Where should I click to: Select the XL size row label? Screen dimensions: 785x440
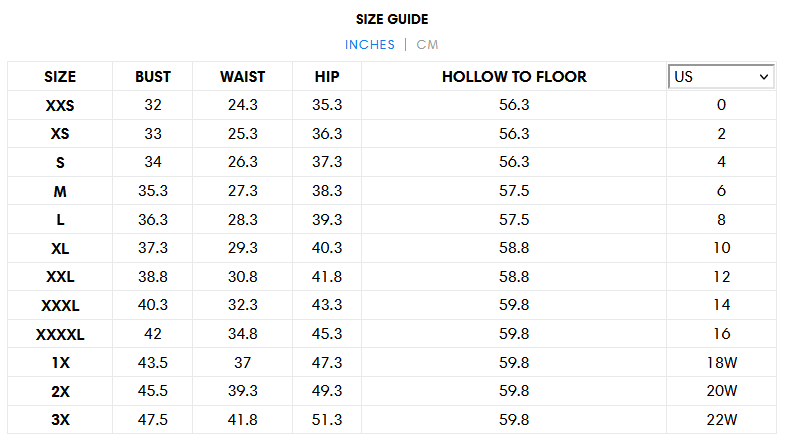60,249
